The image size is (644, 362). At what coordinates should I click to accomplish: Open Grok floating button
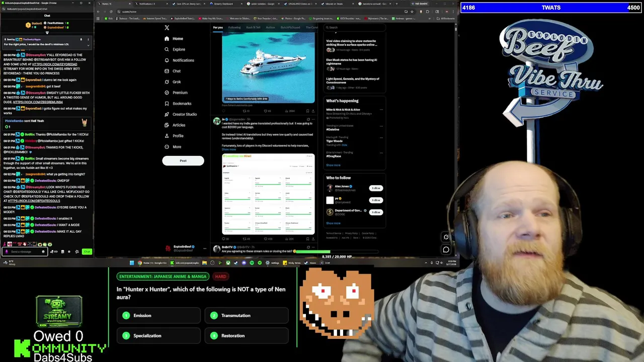click(x=446, y=237)
